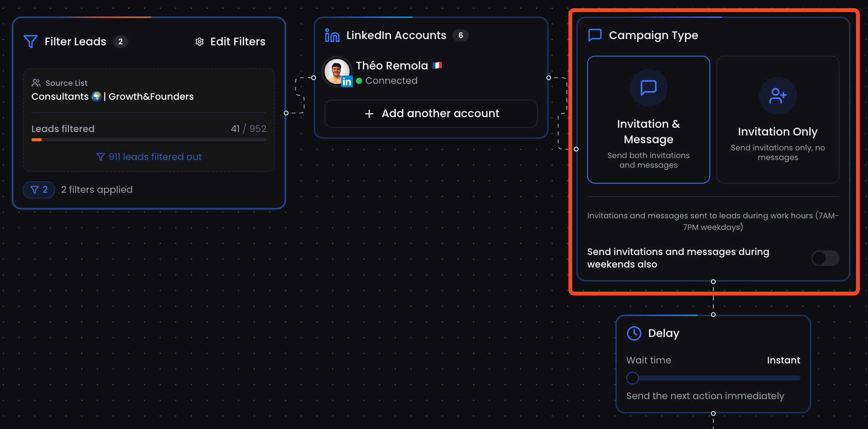Screen dimensions: 868x429
Task: Click the Source List people icon
Action: click(36, 83)
